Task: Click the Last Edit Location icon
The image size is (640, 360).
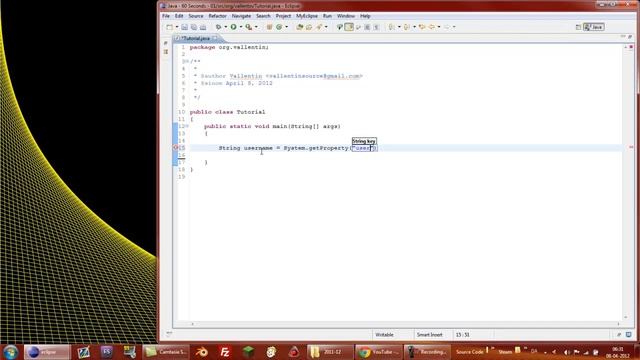Action: pyautogui.click(x=422, y=27)
